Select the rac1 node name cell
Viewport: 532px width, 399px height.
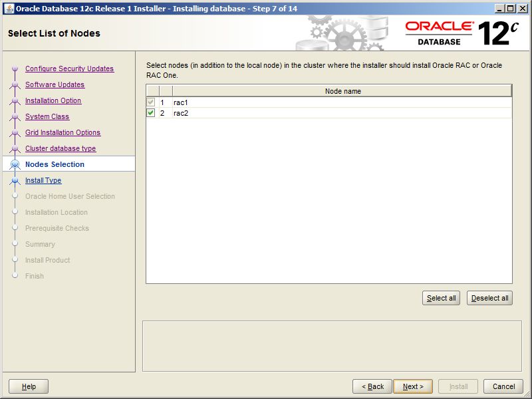[342, 102]
